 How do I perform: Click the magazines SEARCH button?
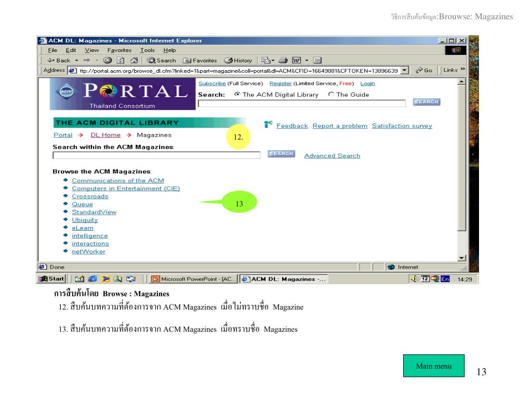281,154
